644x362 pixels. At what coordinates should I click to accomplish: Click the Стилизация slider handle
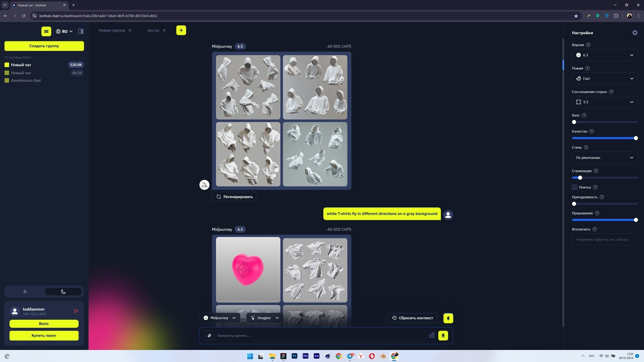click(x=580, y=178)
